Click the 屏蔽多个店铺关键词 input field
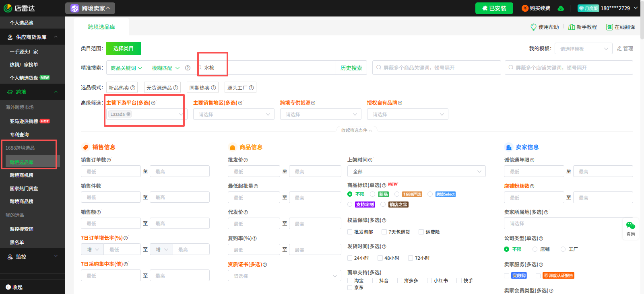Screen dimensions: 644x294 click(568, 68)
